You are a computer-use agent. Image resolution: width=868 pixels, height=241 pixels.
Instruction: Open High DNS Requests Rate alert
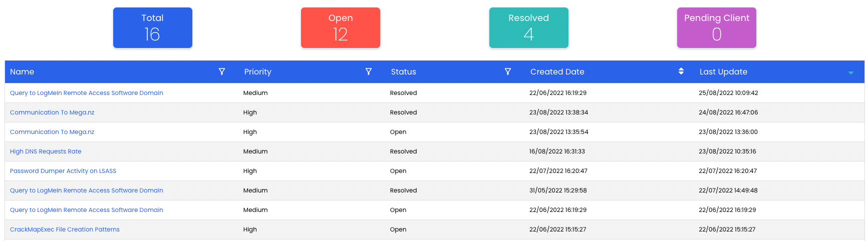[46, 151]
